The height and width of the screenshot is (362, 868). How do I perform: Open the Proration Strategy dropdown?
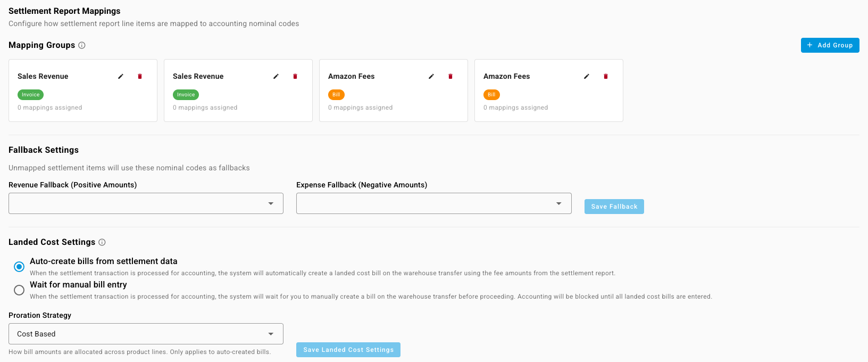pyautogui.click(x=146, y=334)
